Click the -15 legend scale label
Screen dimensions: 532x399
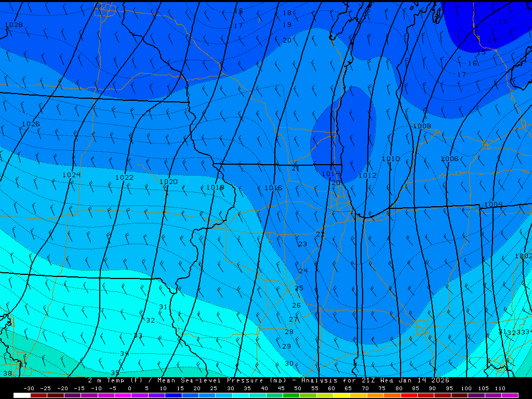(79, 389)
